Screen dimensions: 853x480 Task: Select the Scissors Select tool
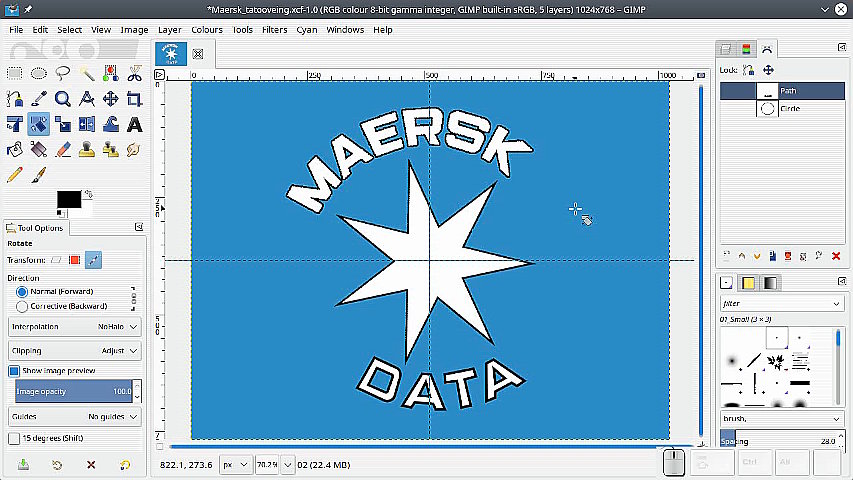coord(134,73)
